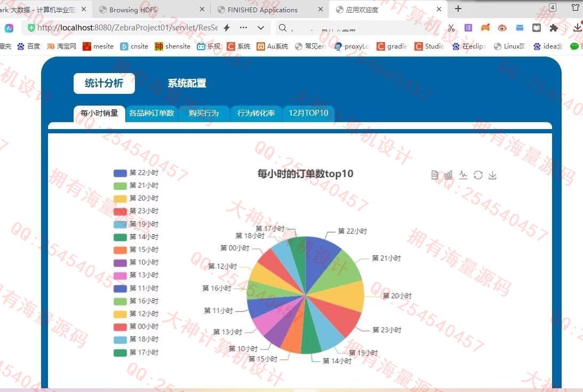The image size is (583, 392).
Task: Open the three-dots menu in address bar
Action: (x=244, y=28)
